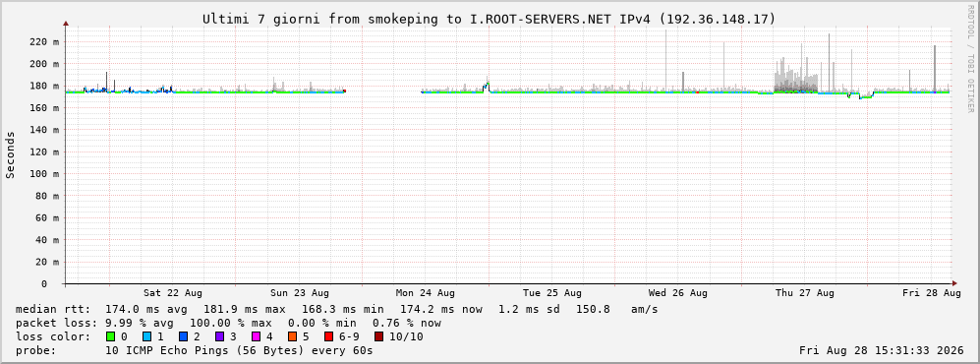Click the blue loss color 2 swatch
980x364 pixels.
(183, 336)
